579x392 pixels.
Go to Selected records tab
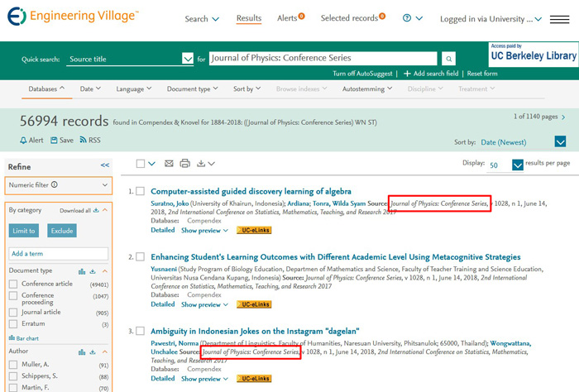tap(349, 18)
